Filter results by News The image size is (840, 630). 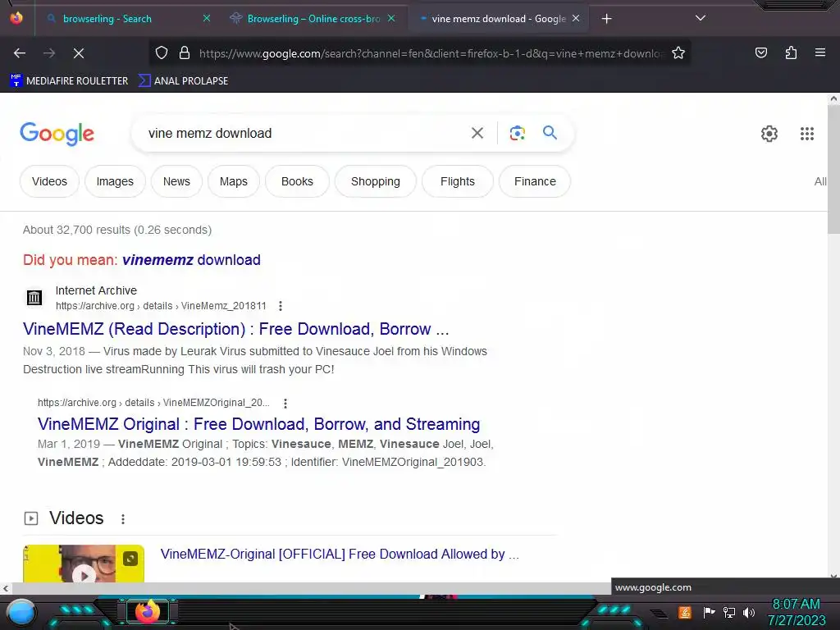click(176, 181)
